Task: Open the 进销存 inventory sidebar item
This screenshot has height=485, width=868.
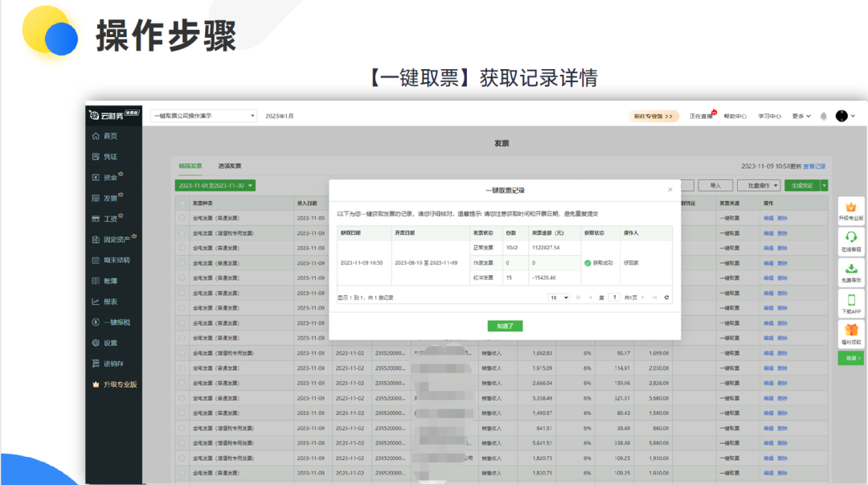Action: pos(108,364)
